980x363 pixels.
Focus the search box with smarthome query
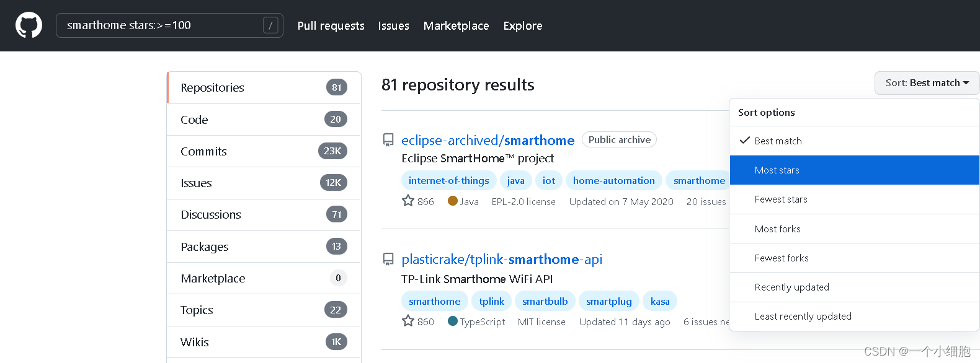point(169,25)
